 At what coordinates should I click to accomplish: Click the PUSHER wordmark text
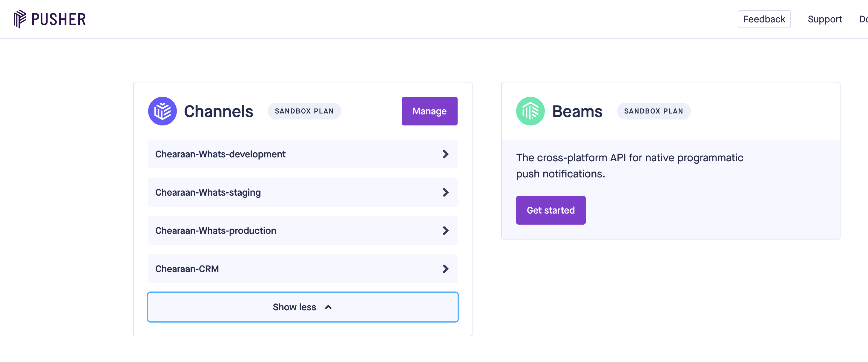point(59,19)
